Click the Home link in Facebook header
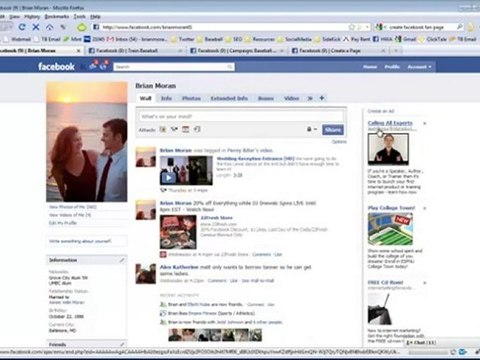480x360 pixels. (x=370, y=67)
